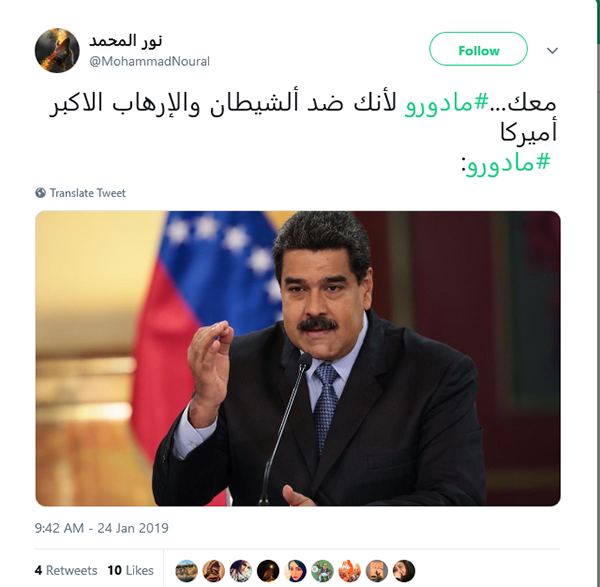The width and height of the screenshot is (600, 587).
Task: Open the نور المحمد display name
Action: pos(126,41)
